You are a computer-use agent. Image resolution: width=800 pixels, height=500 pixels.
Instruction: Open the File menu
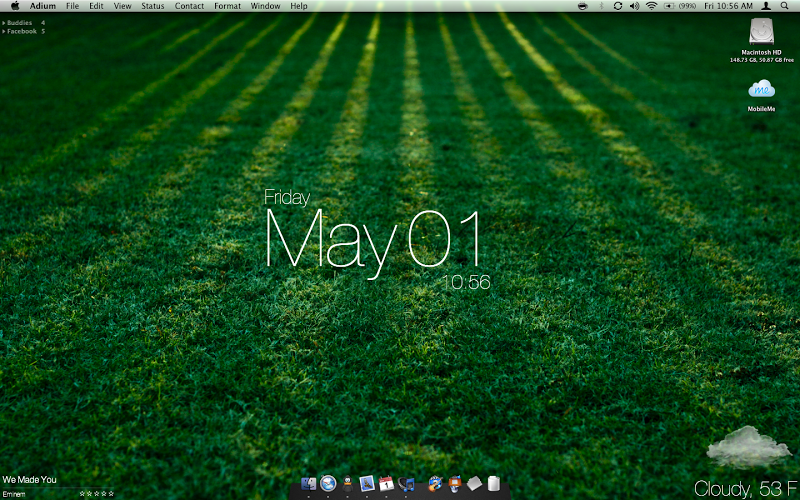(72, 6)
